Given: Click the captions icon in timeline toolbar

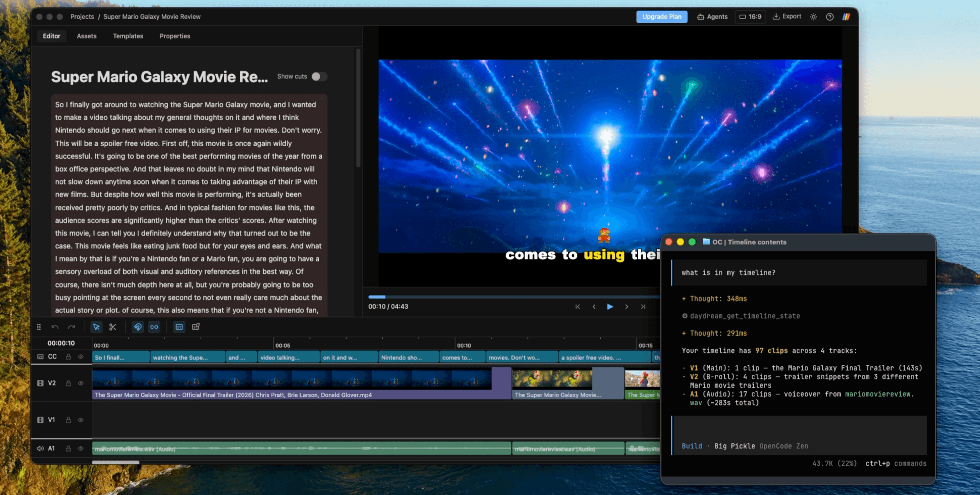Looking at the screenshot, I should click(179, 327).
